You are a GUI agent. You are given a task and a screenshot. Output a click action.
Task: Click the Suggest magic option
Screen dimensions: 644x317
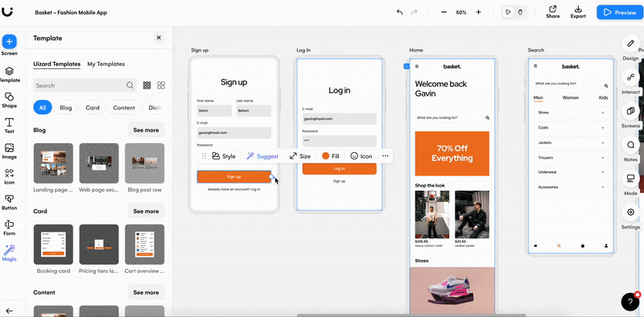click(262, 156)
